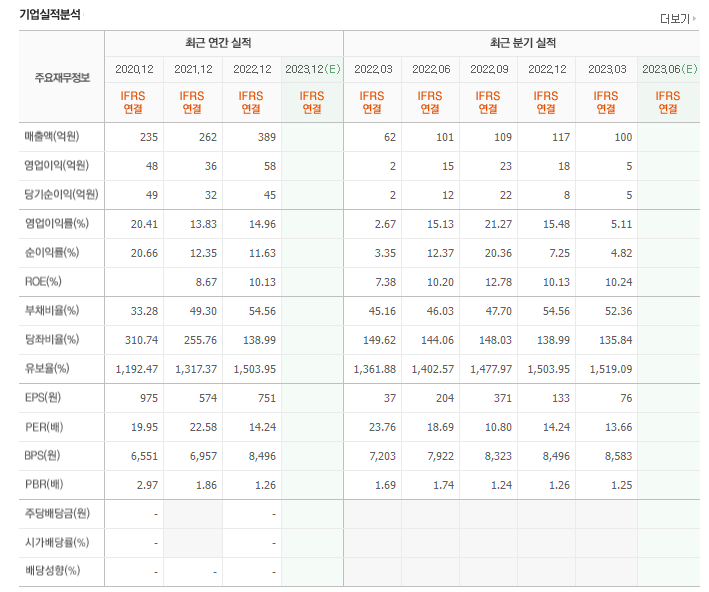The image size is (709, 592).
Task: Click the arrow icon beside 더보기
Action: coord(694,19)
